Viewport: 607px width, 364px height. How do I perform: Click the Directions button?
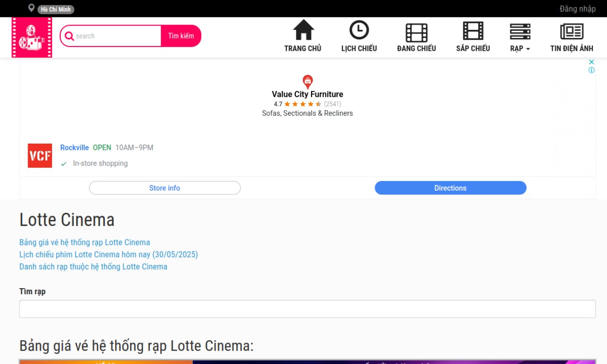451,188
